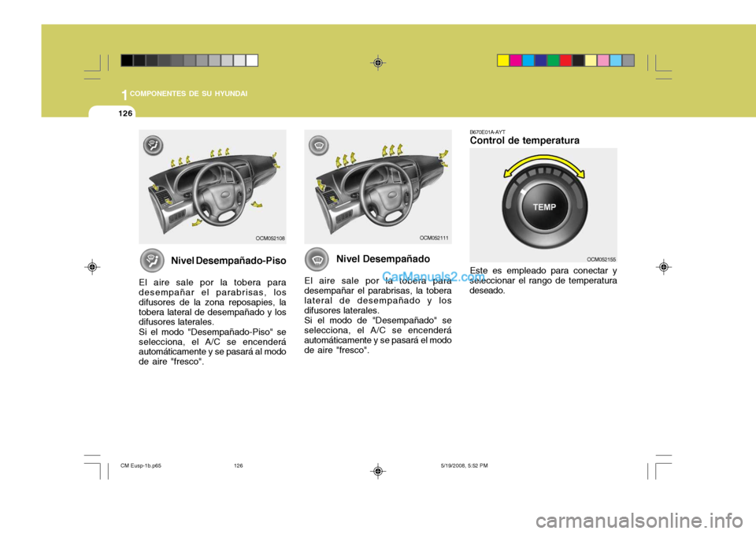Click the registration crosshair mark on the left margin

92,267
